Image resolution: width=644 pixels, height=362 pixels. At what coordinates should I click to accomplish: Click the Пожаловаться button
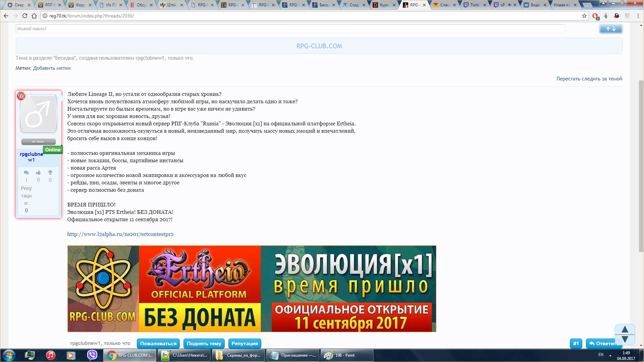(x=158, y=344)
